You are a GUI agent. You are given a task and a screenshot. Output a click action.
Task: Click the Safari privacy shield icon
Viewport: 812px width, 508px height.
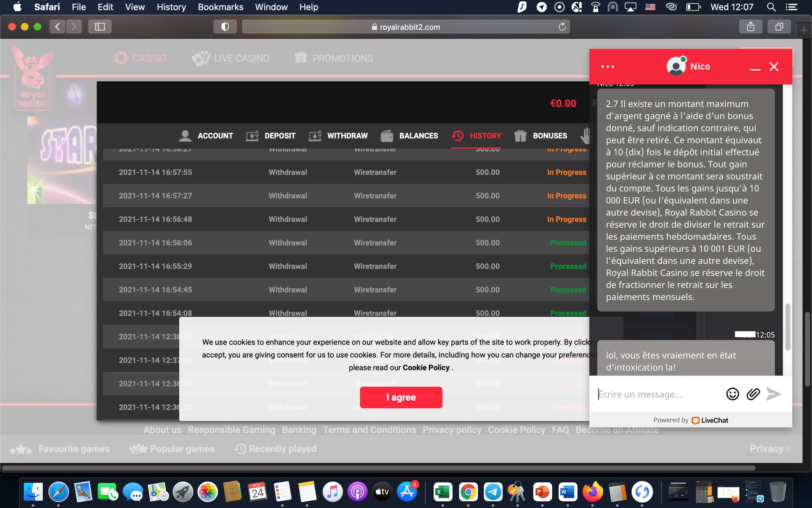(x=225, y=27)
